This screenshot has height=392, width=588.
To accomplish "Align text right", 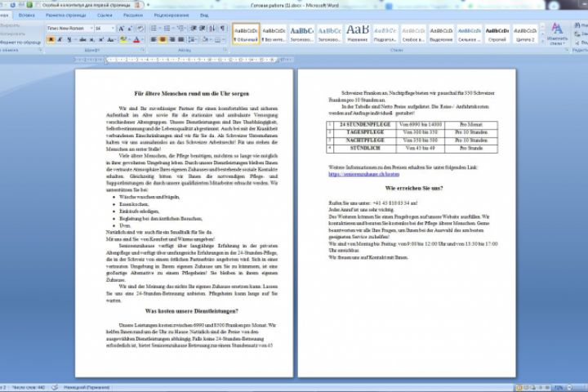I will coord(172,39).
